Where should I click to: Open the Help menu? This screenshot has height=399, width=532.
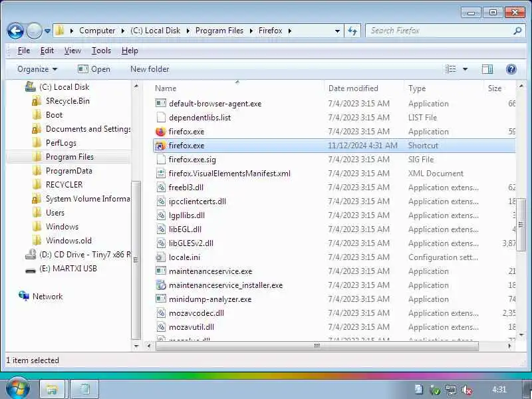click(130, 51)
